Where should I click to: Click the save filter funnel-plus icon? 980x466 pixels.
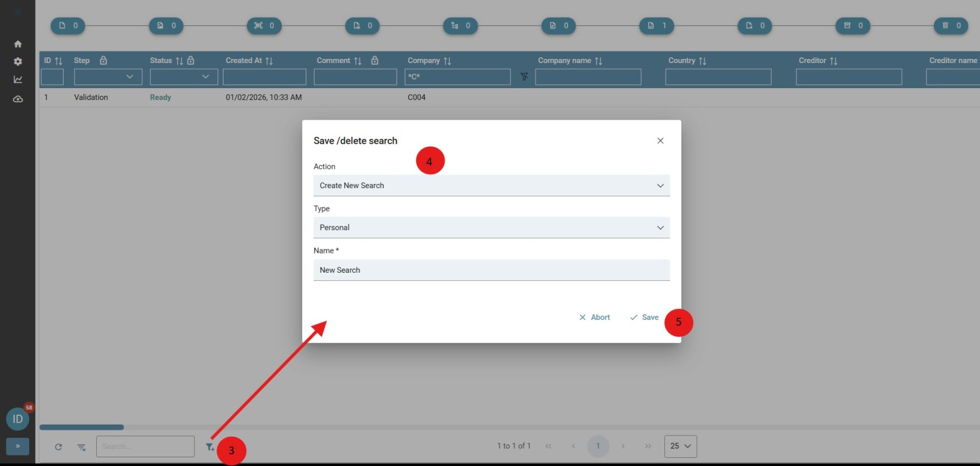[209, 447]
